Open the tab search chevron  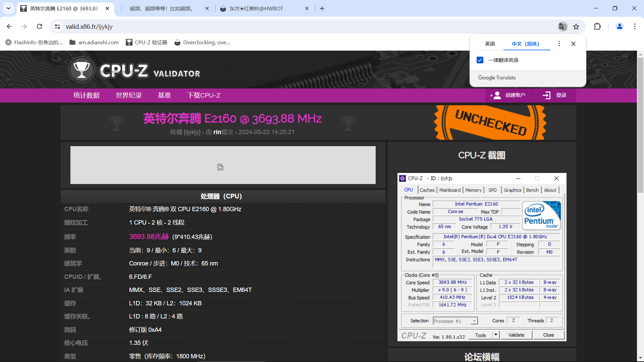[x=8, y=8]
